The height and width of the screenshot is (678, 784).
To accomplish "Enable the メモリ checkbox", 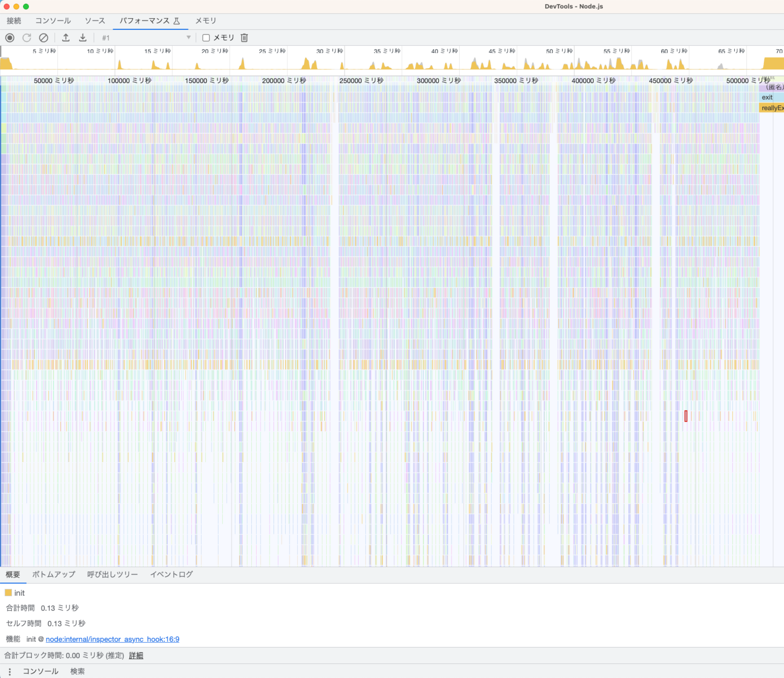I will 206,38.
